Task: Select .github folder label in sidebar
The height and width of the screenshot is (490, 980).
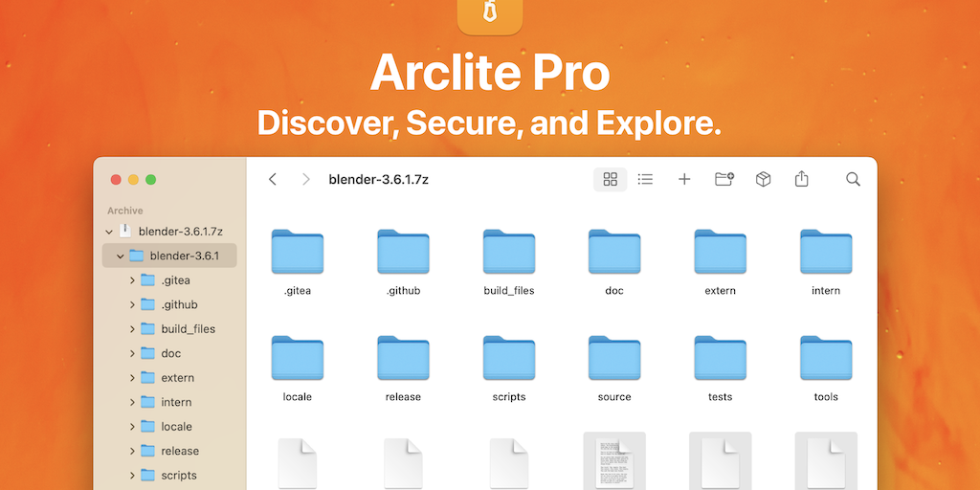Action: pos(179,304)
